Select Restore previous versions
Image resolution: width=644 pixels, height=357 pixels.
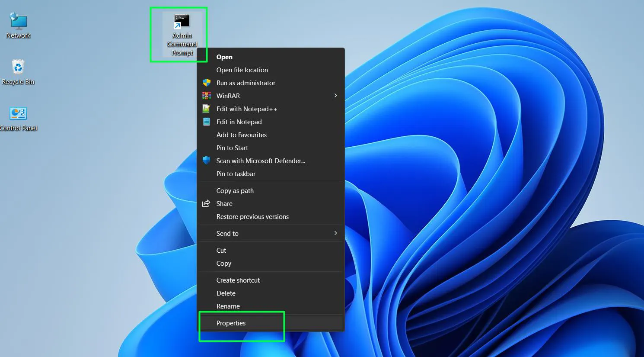tap(252, 216)
